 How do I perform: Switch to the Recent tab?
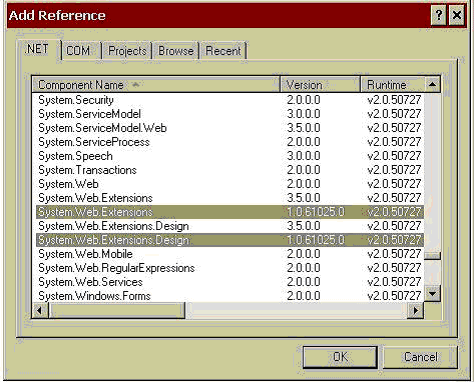(x=223, y=51)
